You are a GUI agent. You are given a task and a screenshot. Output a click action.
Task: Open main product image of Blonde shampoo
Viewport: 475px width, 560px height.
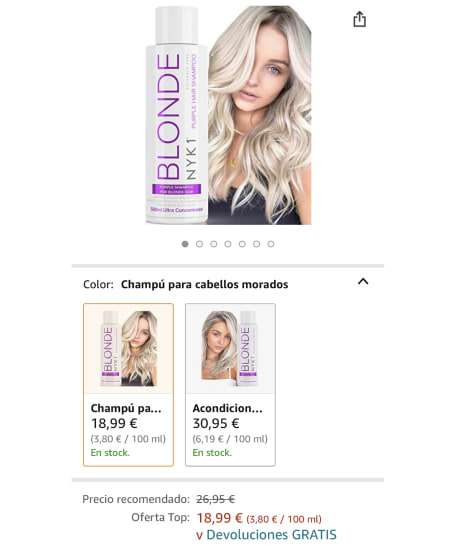228,115
